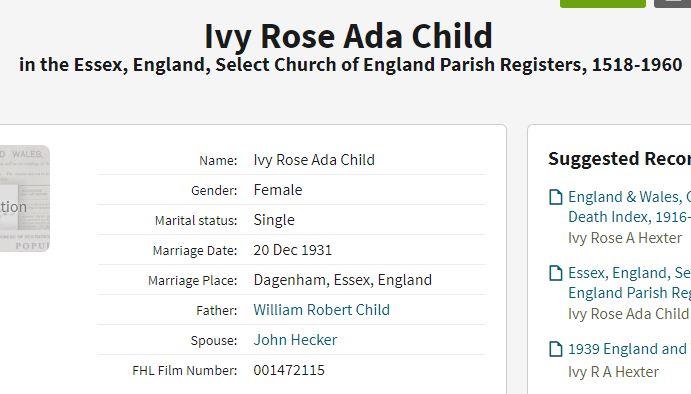
Task: Open spouse John Hecker's record
Action: pos(295,340)
